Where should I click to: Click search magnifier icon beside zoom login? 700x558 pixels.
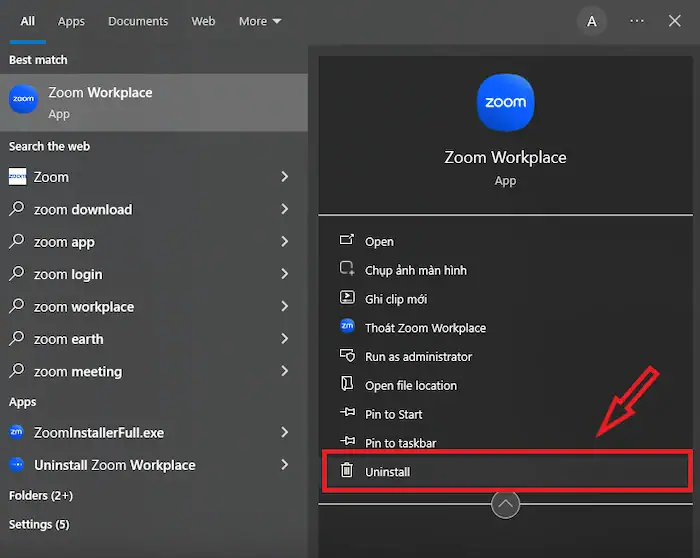point(17,273)
